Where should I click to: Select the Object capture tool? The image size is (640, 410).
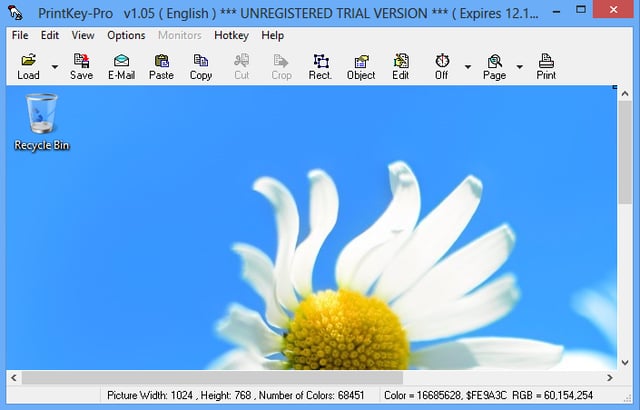[361, 67]
